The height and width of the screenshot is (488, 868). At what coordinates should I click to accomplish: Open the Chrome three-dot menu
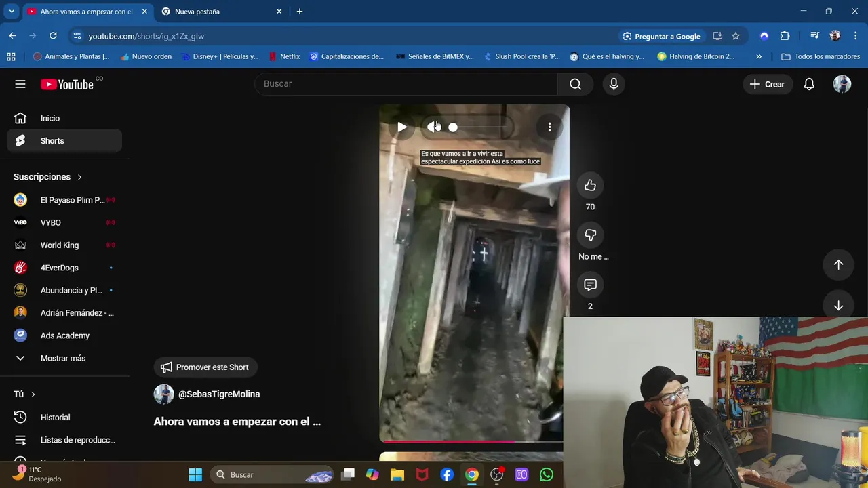(855, 36)
